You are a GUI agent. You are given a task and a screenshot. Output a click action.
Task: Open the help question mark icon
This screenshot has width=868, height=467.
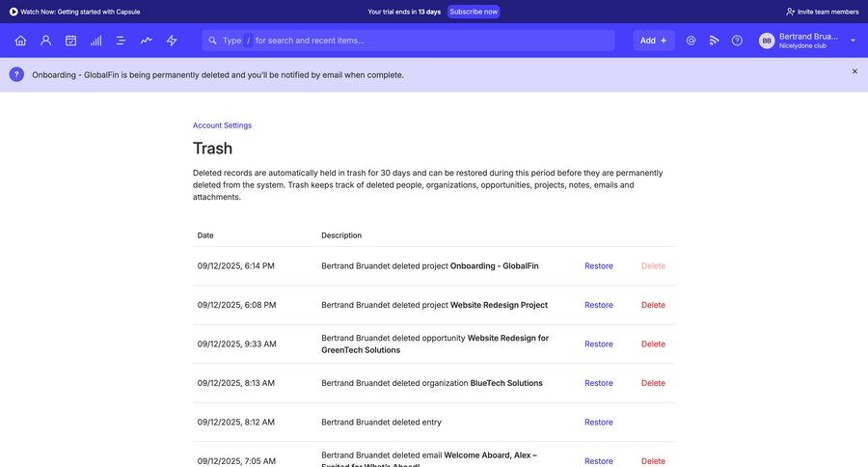point(737,41)
